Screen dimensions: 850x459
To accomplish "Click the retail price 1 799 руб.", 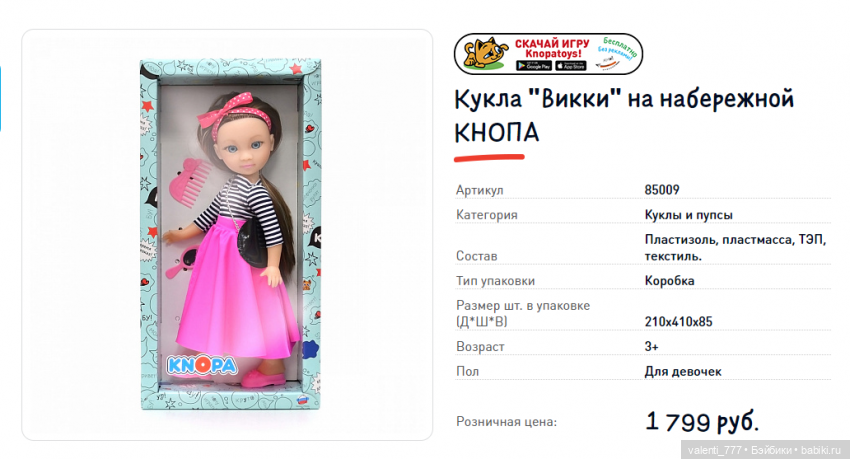I will (x=702, y=421).
